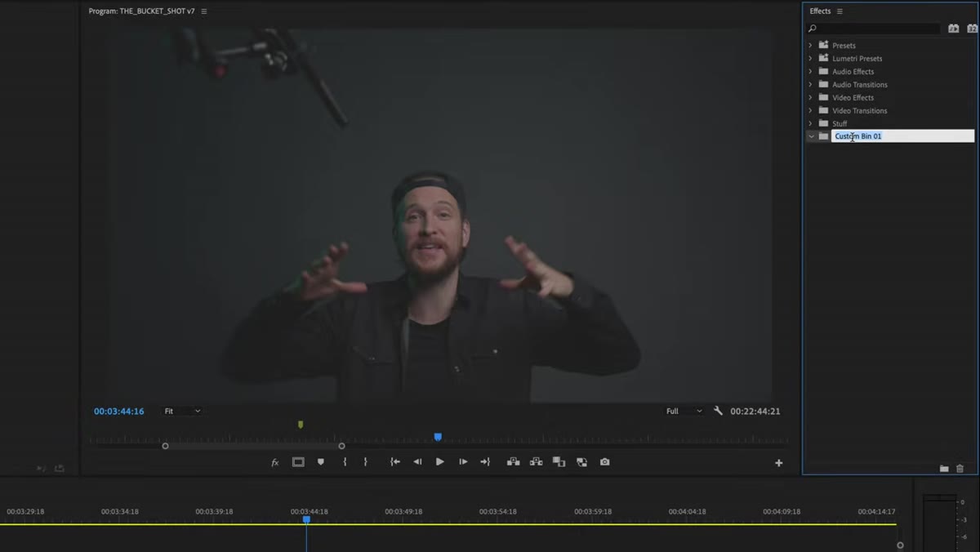Open program monitor wrench settings
This screenshot has height=552, width=980.
718,412
